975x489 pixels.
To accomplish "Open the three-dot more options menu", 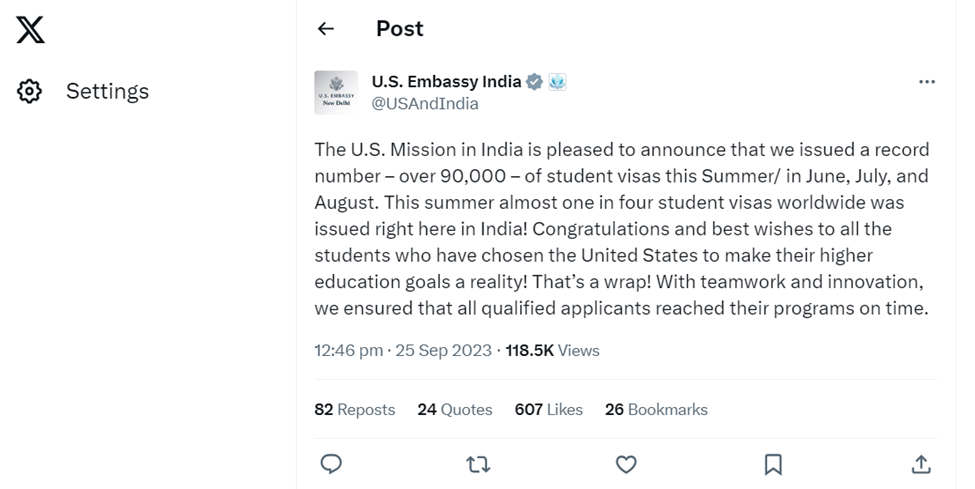I will tap(926, 82).
